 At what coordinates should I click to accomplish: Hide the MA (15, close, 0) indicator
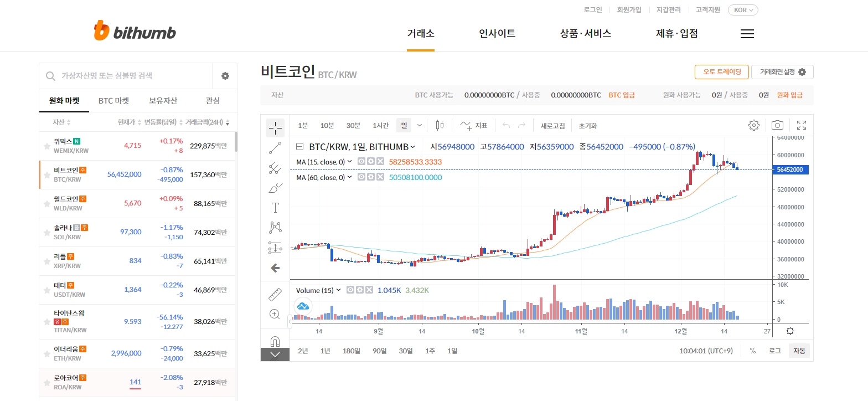[x=361, y=162]
